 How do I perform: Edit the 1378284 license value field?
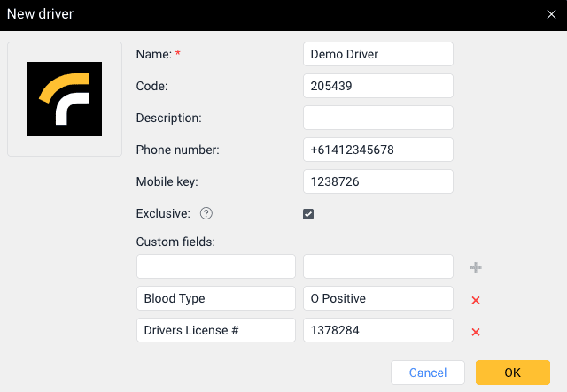click(377, 330)
